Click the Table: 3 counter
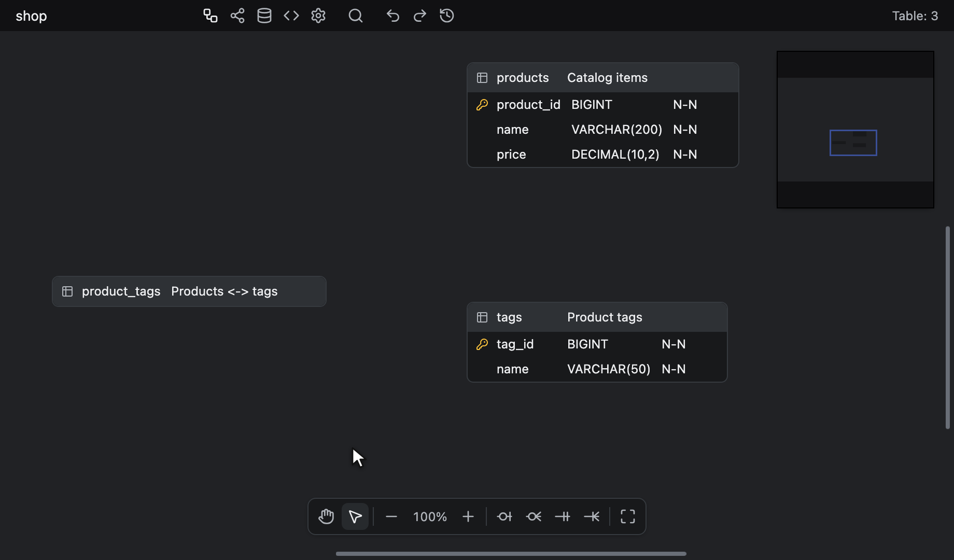This screenshot has height=560, width=954. [x=915, y=16]
